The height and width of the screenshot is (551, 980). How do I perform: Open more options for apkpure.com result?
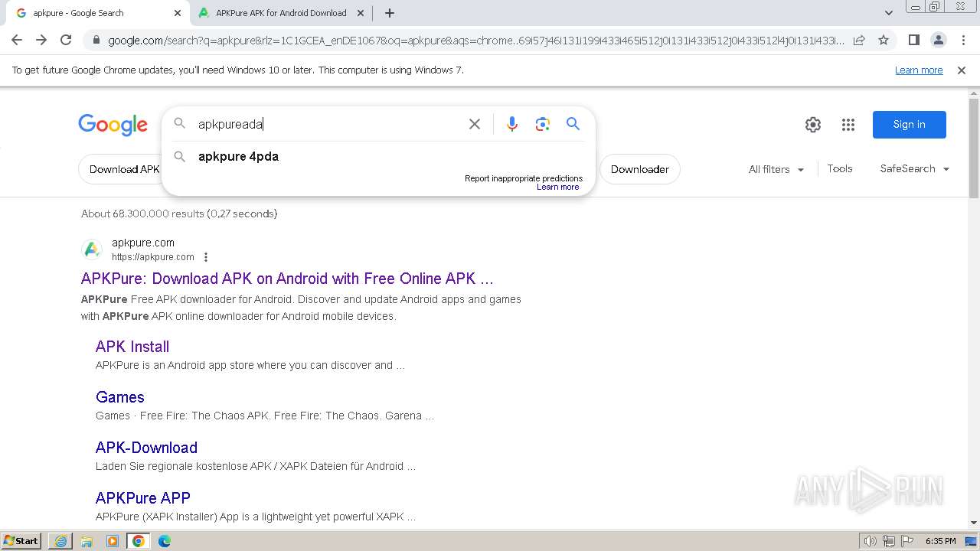206,257
